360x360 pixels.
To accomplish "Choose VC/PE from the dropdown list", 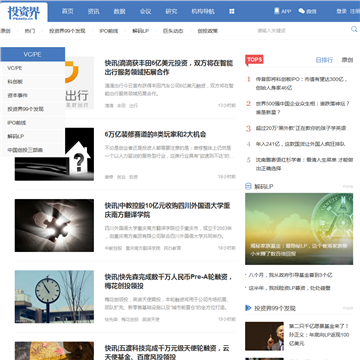I will click(33, 68).
